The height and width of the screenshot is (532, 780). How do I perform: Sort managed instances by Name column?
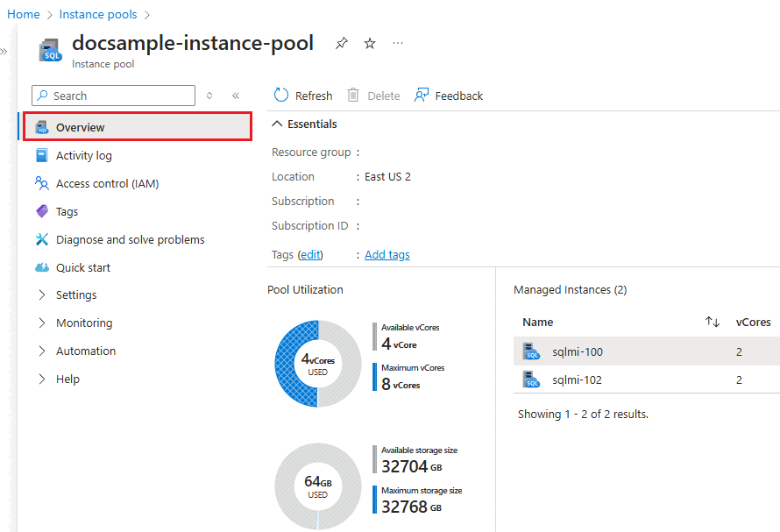pos(712,323)
